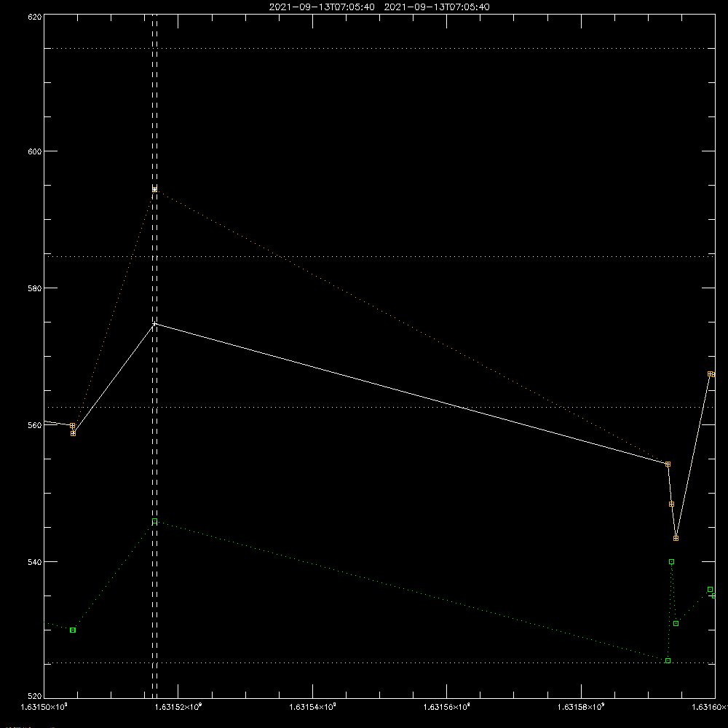
Task: Click the 560 y-axis label
Action: pyautogui.click(x=35, y=425)
